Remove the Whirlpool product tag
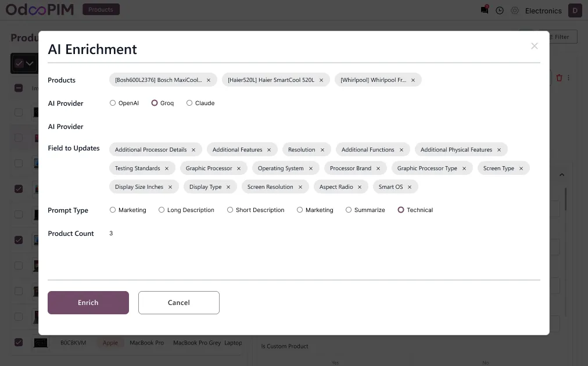This screenshot has height=366, width=588. [x=413, y=80]
